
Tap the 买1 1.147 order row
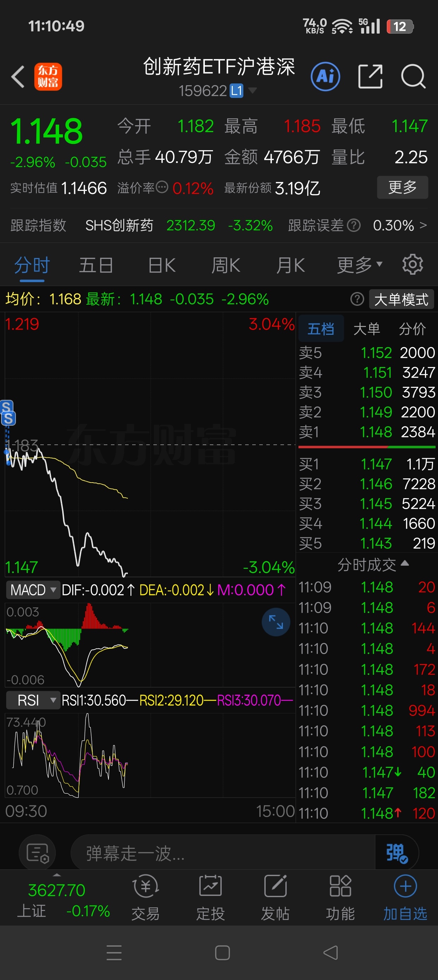coord(367,464)
